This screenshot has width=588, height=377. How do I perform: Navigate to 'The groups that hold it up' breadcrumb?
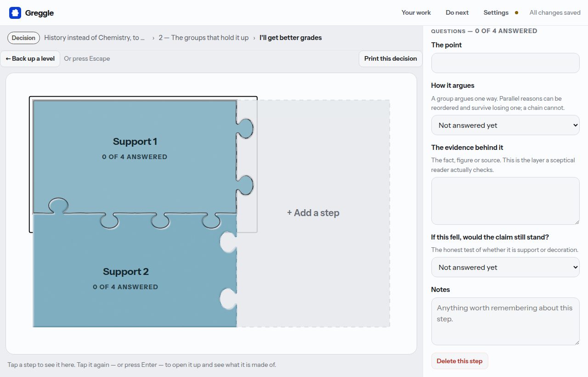[204, 38]
